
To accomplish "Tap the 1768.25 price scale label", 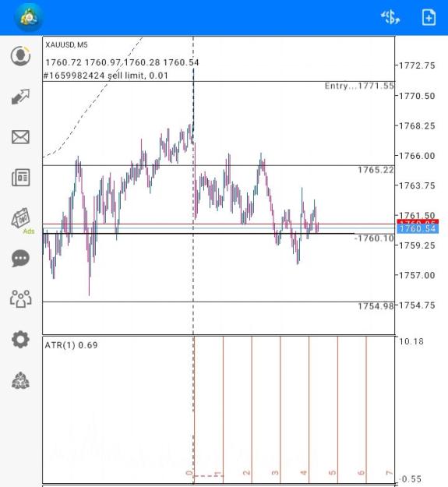I will (x=417, y=125).
